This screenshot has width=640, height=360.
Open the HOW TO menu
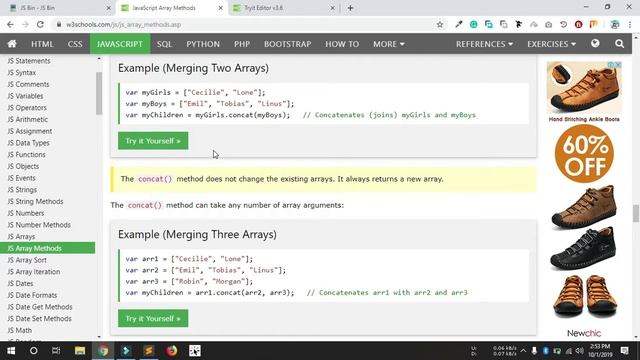[342, 44]
